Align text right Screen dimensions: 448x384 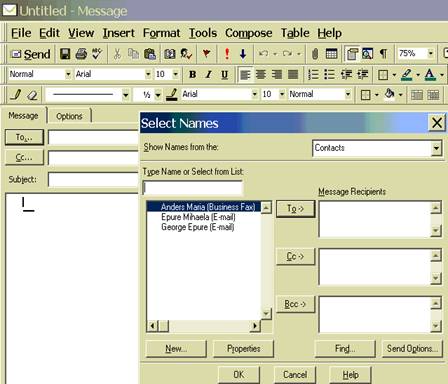click(277, 74)
